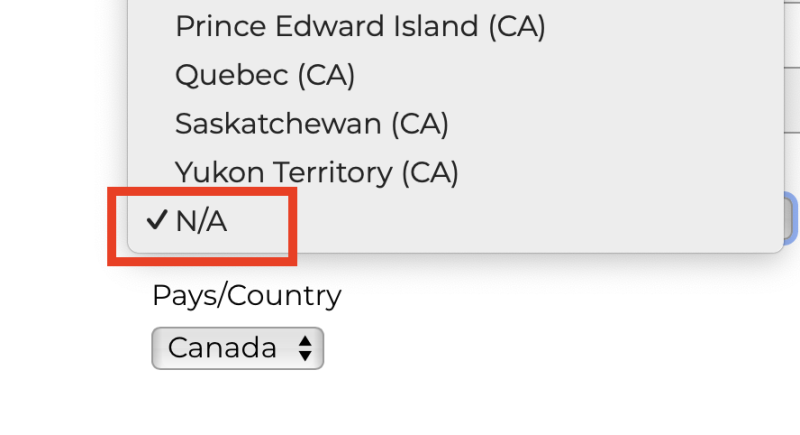The width and height of the screenshot is (800, 435).
Task: Select Prince Edward Island (CA) option
Action: (x=360, y=27)
